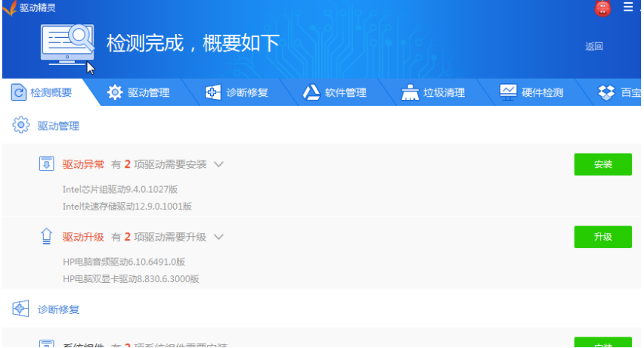Screen dimensions: 644x348
Task: Click the 诊断修复 section icon
Action: [21, 309]
